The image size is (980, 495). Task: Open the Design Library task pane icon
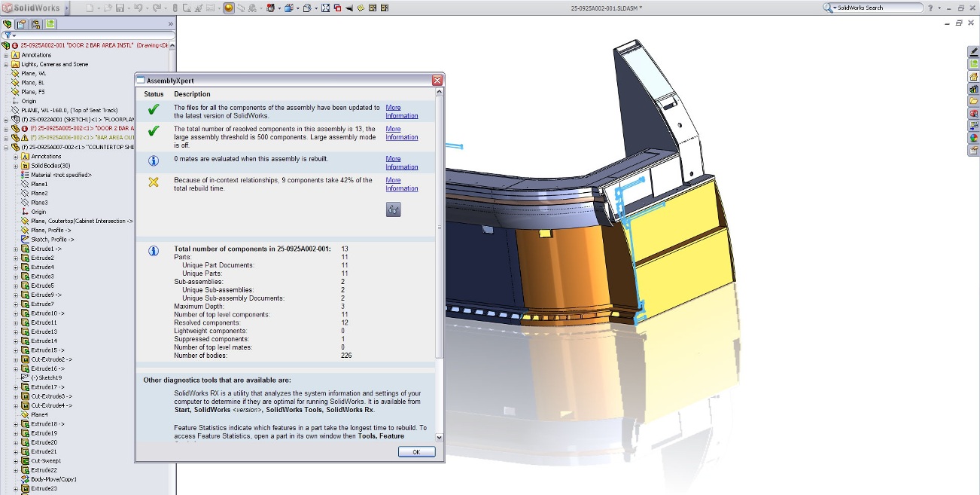click(974, 86)
